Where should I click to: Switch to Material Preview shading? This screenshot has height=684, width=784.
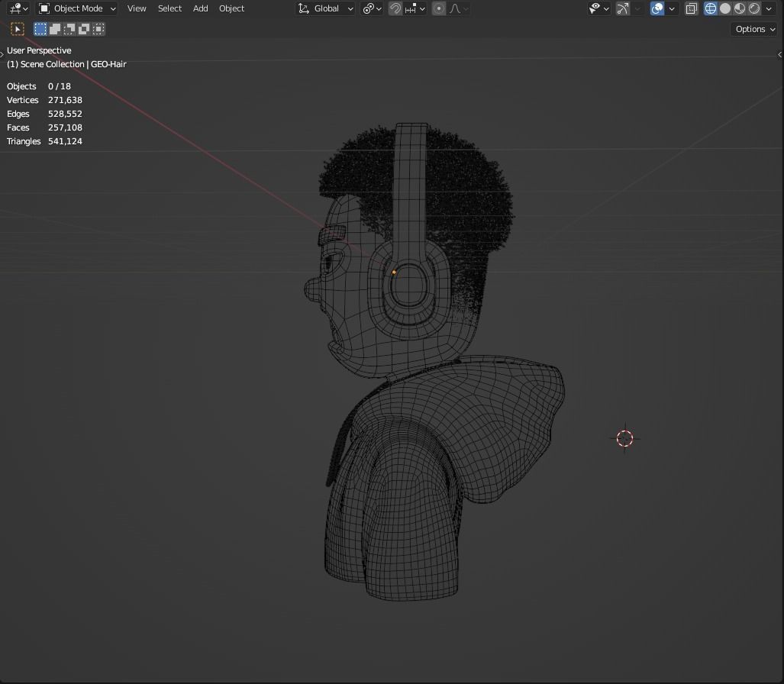pos(740,8)
